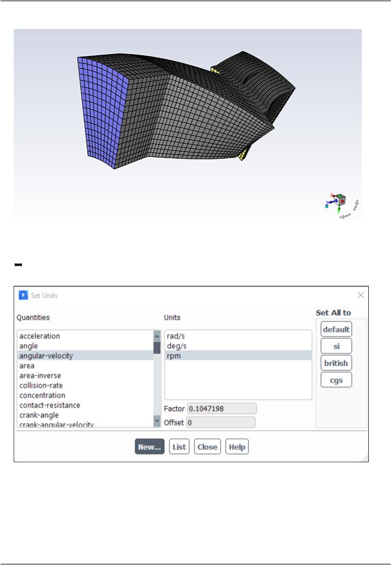The height and width of the screenshot is (565, 392).
Task: Click the Factor field
Action: point(222,409)
